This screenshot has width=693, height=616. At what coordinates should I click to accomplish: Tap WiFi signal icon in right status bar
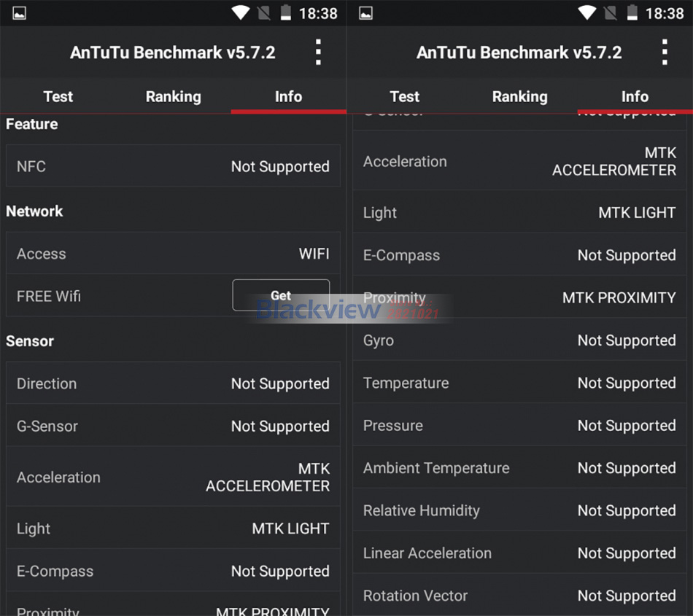[x=587, y=13]
